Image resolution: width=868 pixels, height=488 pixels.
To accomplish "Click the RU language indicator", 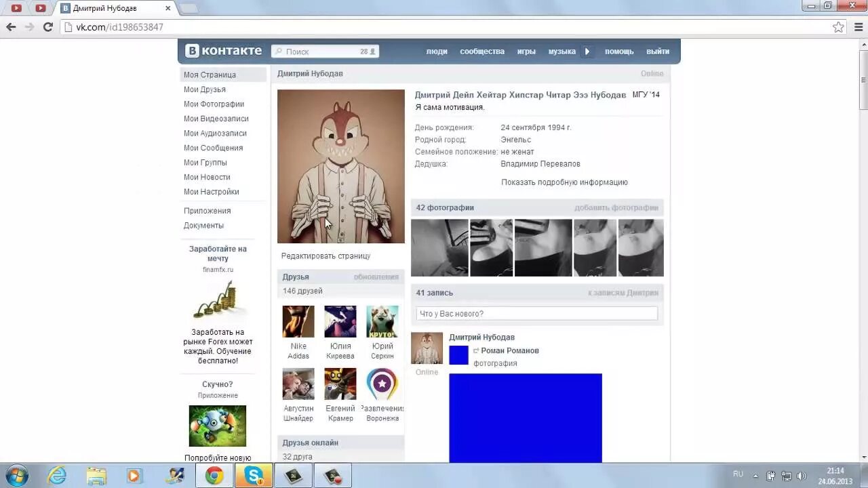I will (738, 474).
